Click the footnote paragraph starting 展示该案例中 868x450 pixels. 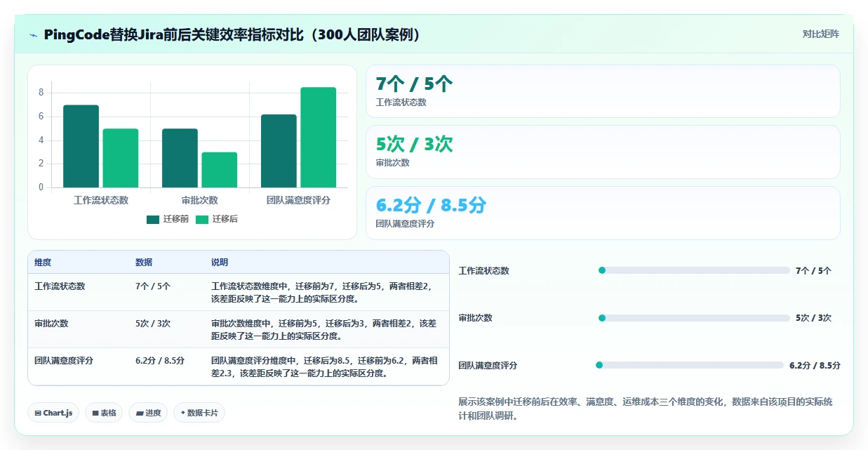tap(646, 409)
